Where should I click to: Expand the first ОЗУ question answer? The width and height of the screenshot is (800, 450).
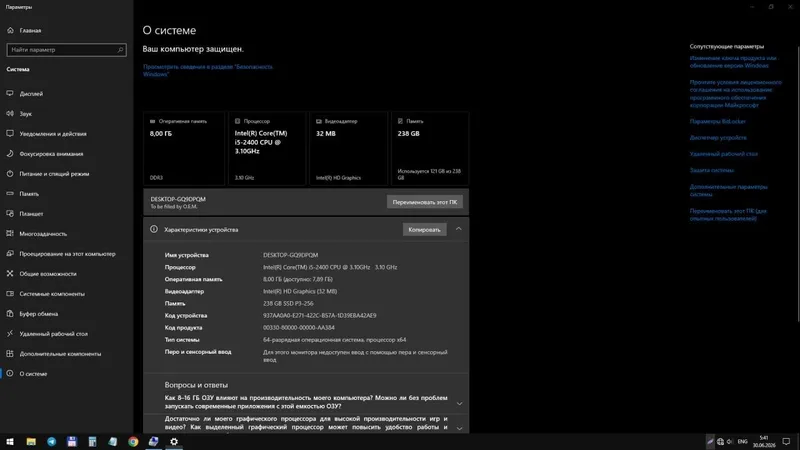(x=459, y=403)
